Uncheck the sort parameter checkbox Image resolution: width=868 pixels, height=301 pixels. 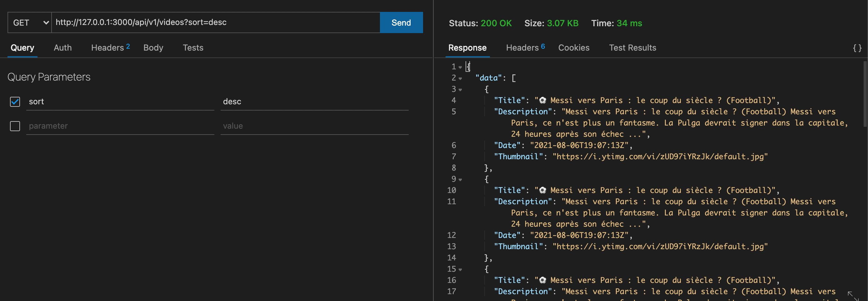[15, 102]
